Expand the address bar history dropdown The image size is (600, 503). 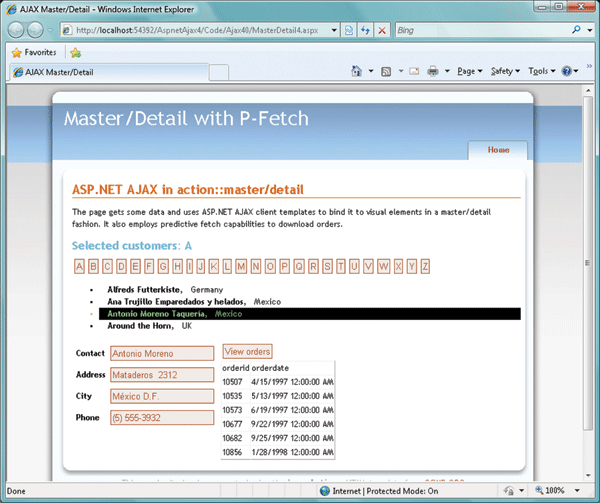click(x=334, y=30)
